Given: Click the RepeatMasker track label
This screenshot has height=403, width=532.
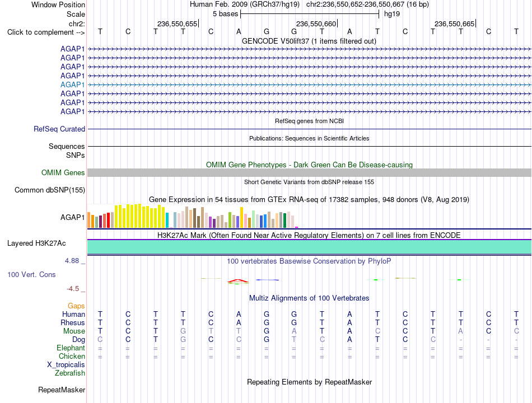Looking at the screenshot, I should click(x=62, y=390).
